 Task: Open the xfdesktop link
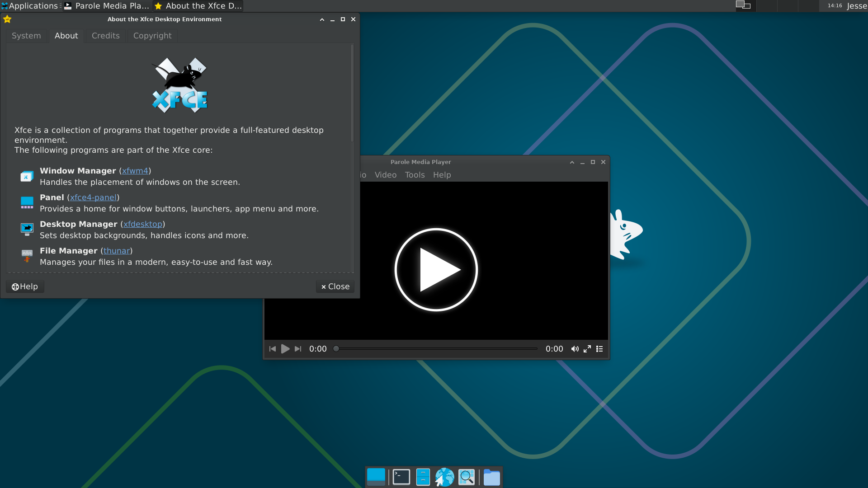click(x=143, y=224)
